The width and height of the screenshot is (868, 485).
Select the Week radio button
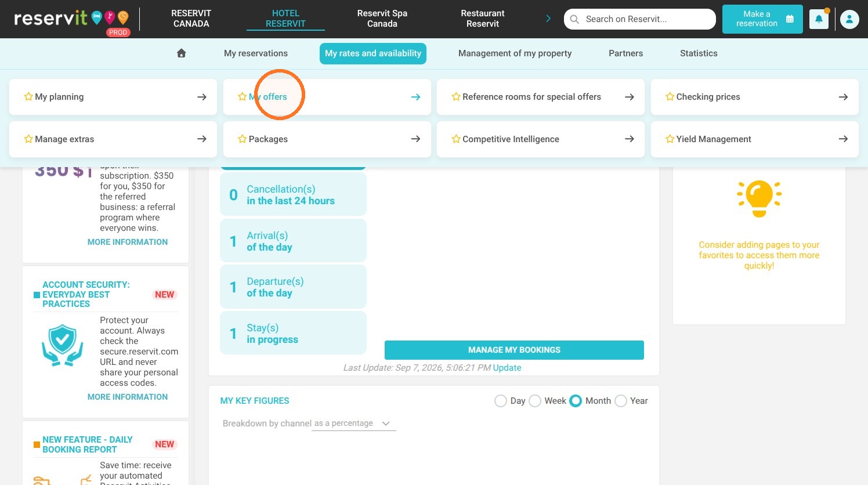pos(535,401)
